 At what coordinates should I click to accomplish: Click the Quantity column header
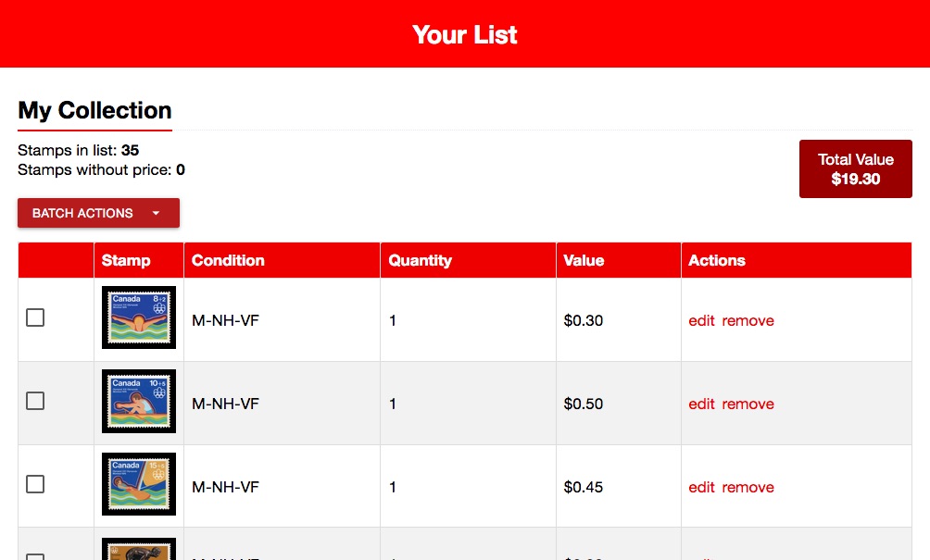click(420, 260)
